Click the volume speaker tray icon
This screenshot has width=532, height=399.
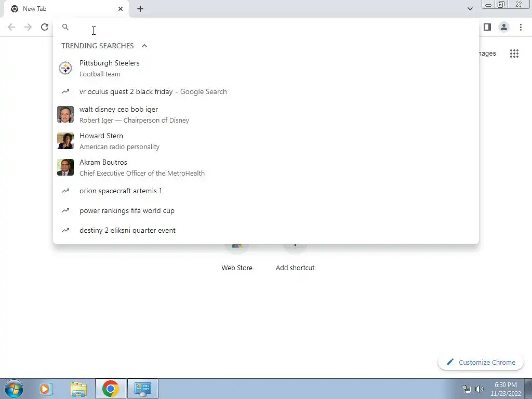pyautogui.click(x=480, y=389)
